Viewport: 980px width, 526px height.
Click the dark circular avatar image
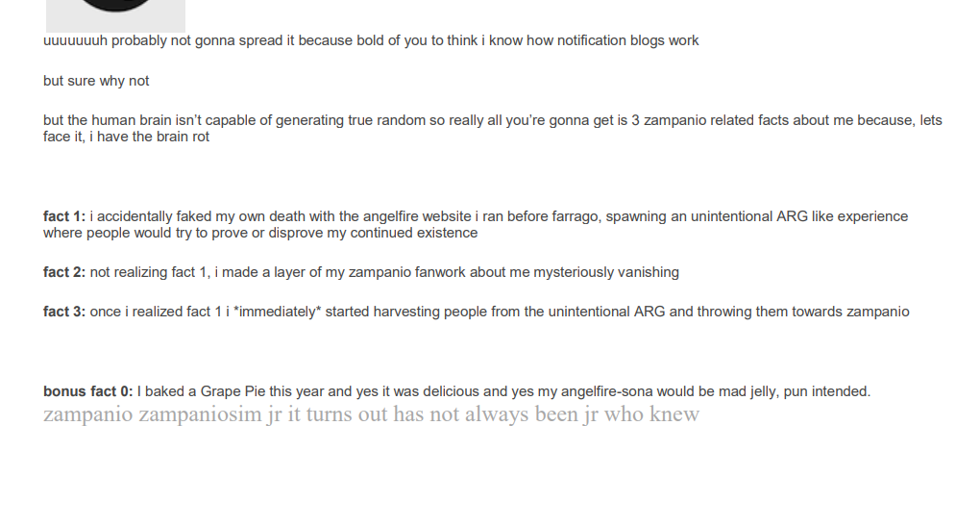[115, 10]
